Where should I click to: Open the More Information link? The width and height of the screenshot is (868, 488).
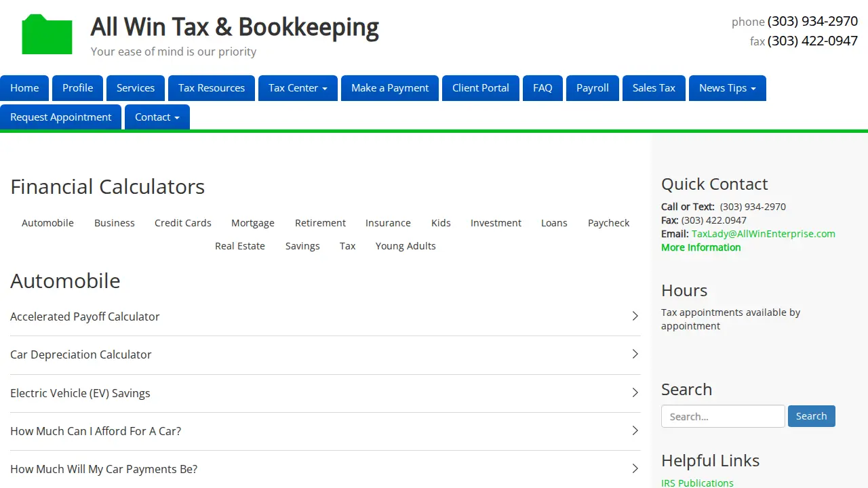[x=701, y=247]
